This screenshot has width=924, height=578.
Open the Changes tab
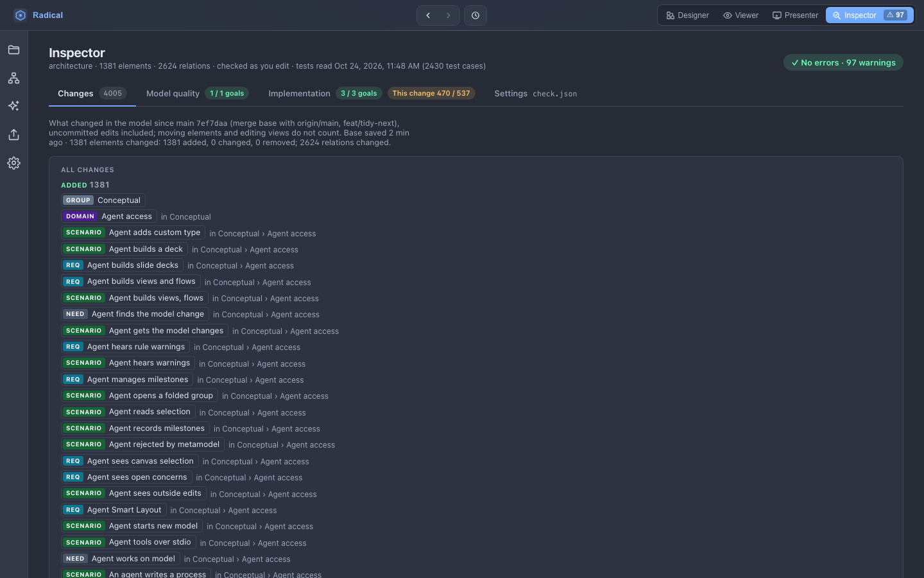coord(92,94)
